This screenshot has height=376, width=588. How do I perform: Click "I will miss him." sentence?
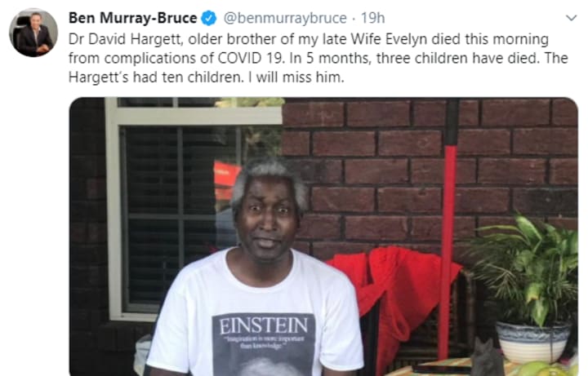295,77
